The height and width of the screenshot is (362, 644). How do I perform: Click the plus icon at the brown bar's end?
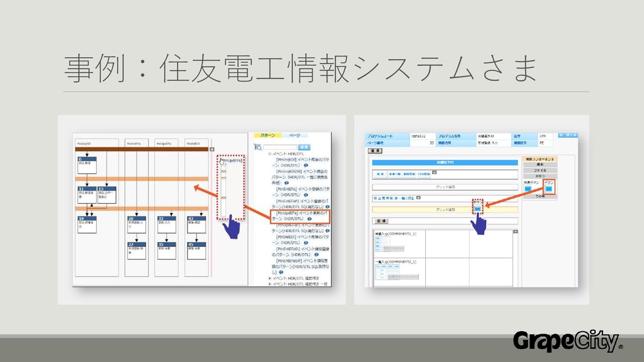[212, 150]
